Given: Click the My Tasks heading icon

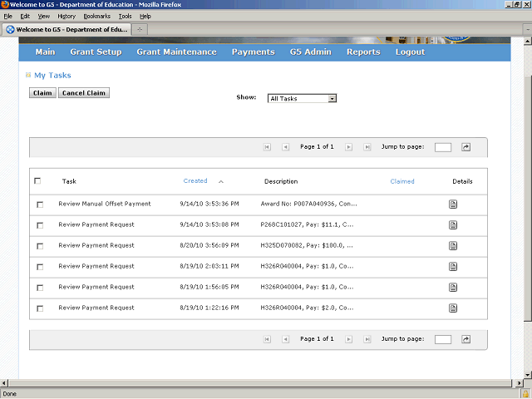Looking at the screenshot, I should (28, 75).
